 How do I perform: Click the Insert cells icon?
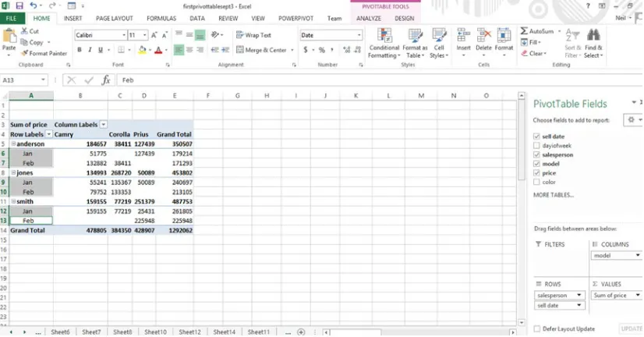coord(463,36)
